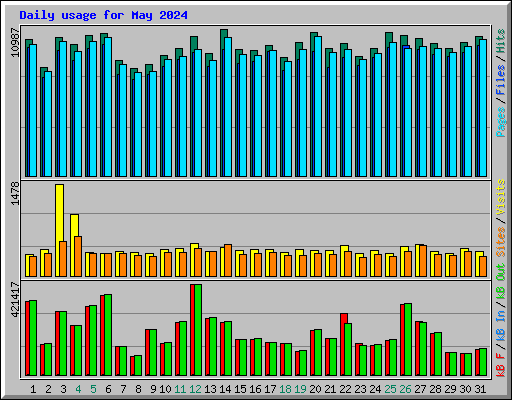Click green weekend day number 25
Viewport: 512px width, 400px height.
point(390,389)
